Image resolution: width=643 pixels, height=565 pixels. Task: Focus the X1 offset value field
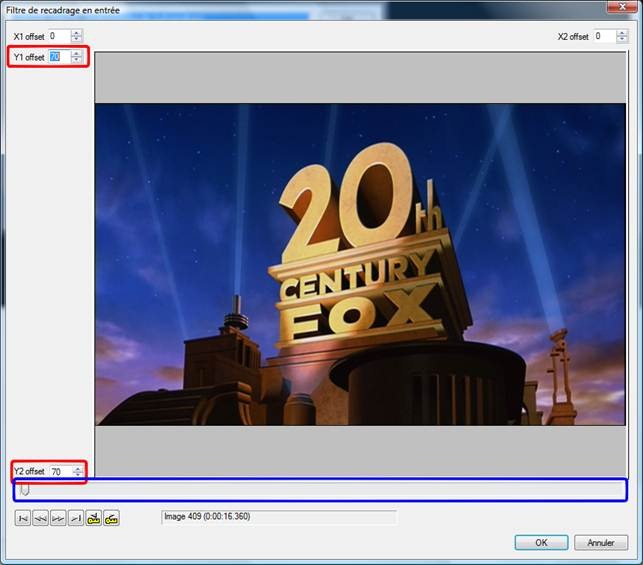(x=59, y=36)
